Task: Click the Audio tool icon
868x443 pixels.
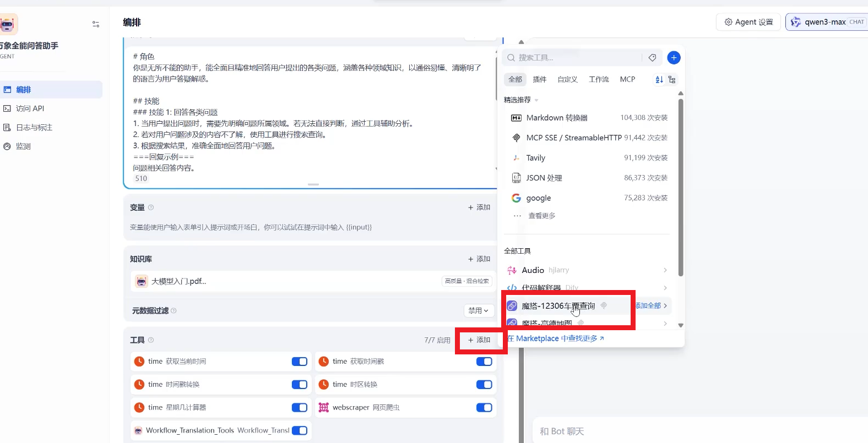Action: coord(512,270)
